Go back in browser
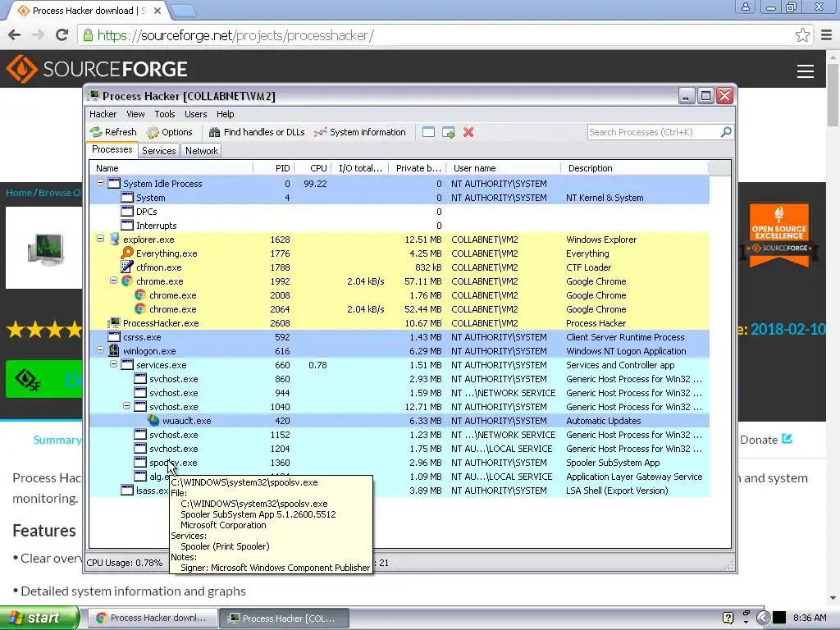The width and height of the screenshot is (840, 630). click(15, 35)
